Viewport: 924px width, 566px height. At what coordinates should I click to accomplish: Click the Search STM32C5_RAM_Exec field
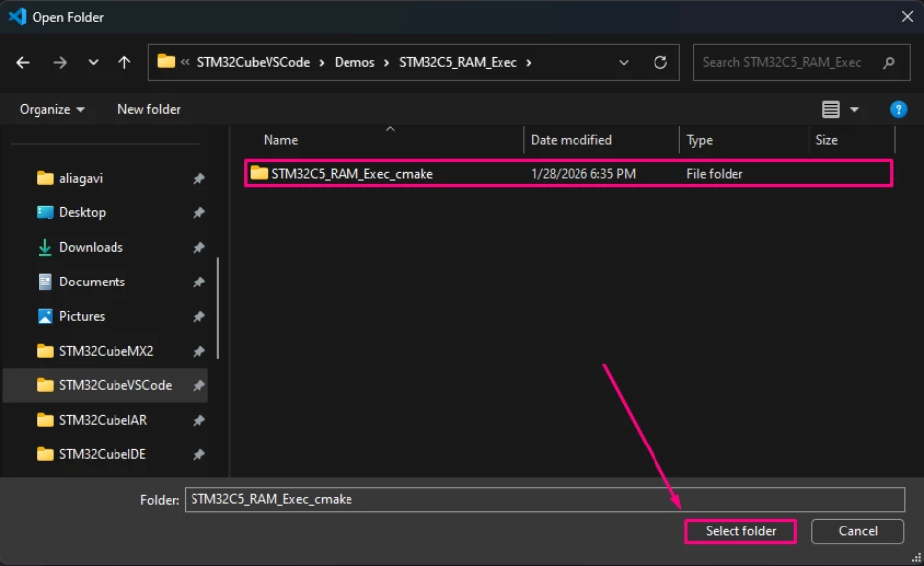tap(802, 62)
